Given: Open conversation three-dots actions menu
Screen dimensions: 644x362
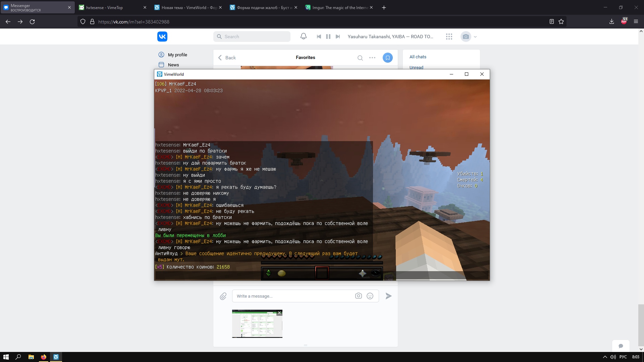Looking at the screenshot, I should coord(372,58).
